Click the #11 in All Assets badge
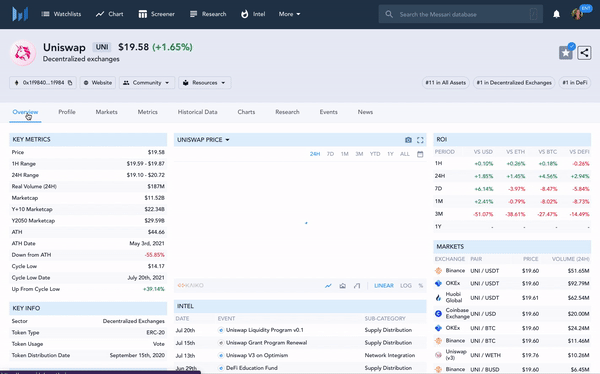This screenshot has width=600, height=374. pyautogui.click(x=445, y=83)
